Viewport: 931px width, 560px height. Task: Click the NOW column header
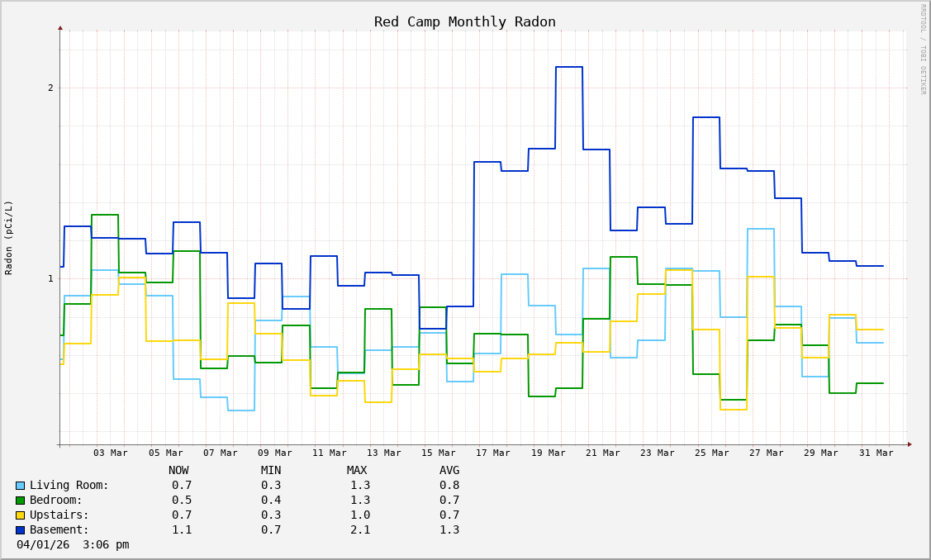[178, 471]
